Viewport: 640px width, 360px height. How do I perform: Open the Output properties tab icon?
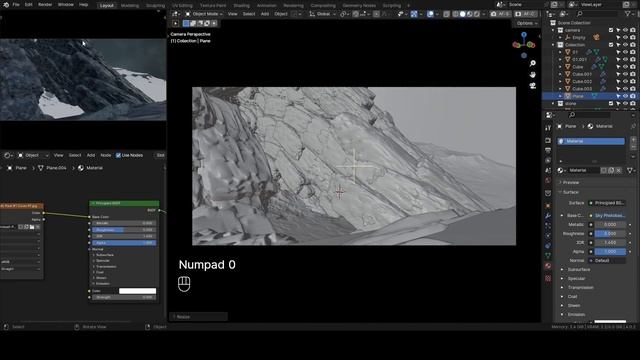pos(548,150)
